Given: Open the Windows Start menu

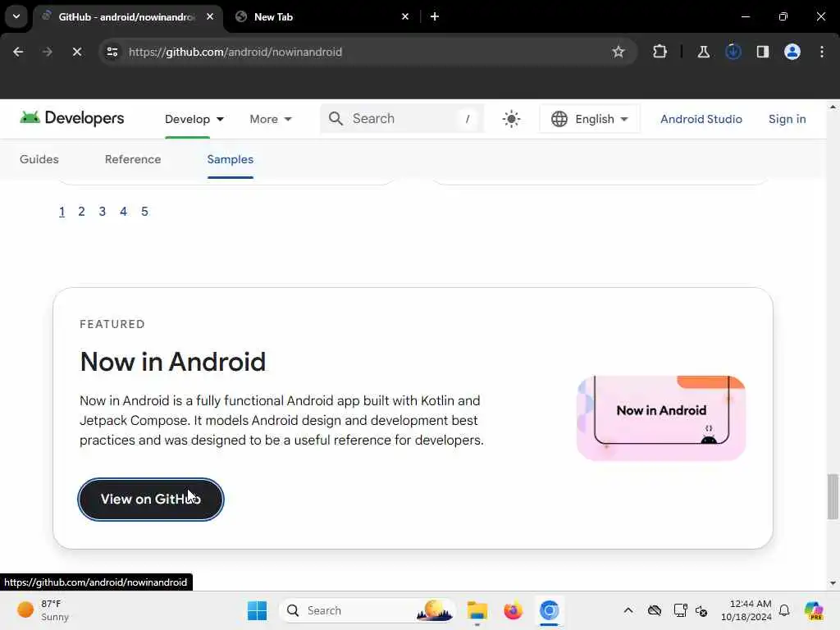Looking at the screenshot, I should point(257,610).
